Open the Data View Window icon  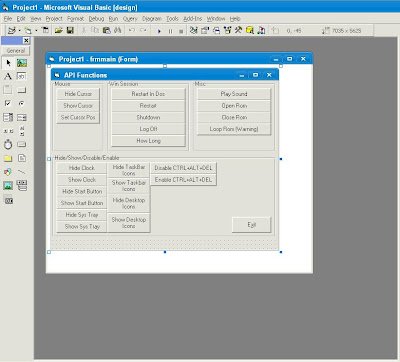click(x=250, y=31)
